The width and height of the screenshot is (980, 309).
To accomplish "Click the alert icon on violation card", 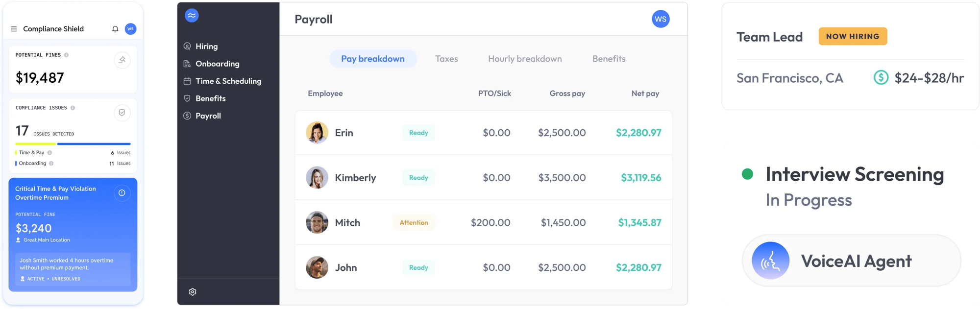I will click(122, 193).
